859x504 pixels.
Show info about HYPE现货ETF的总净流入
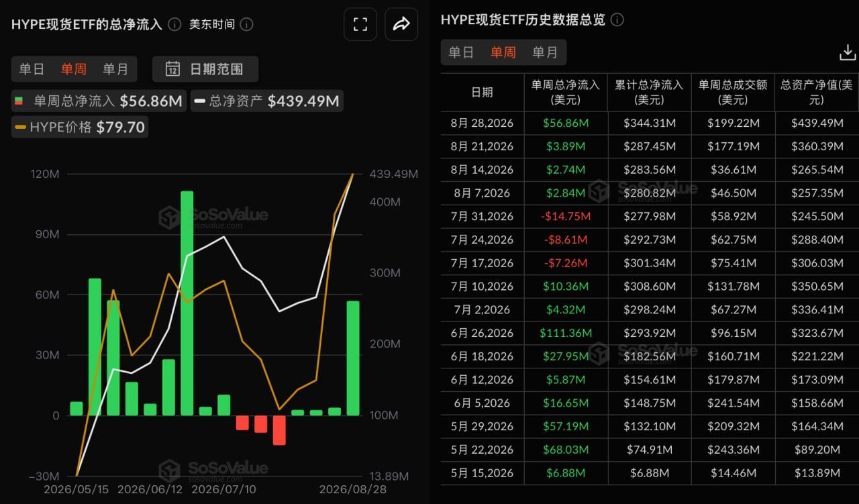click(174, 25)
